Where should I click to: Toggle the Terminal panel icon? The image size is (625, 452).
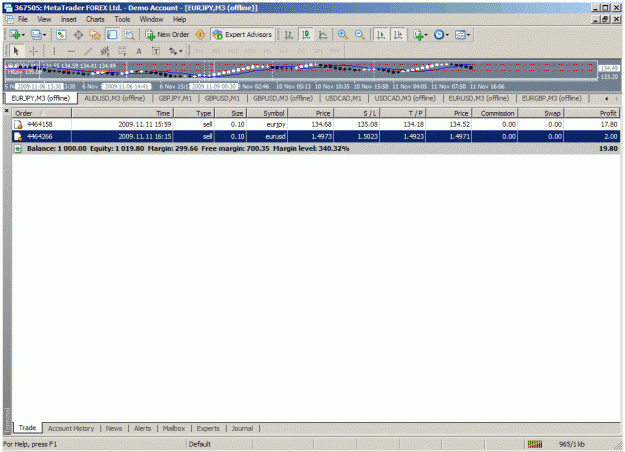point(112,35)
